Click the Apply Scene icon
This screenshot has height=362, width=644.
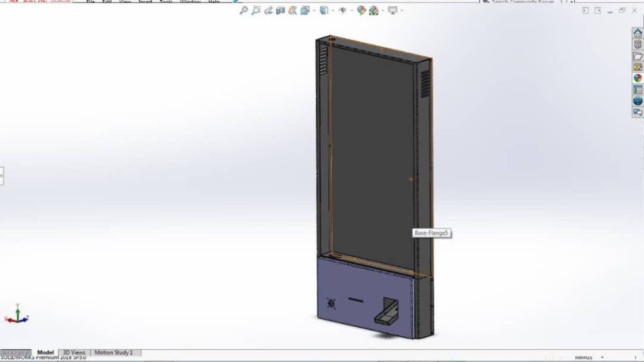click(x=374, y=10)
